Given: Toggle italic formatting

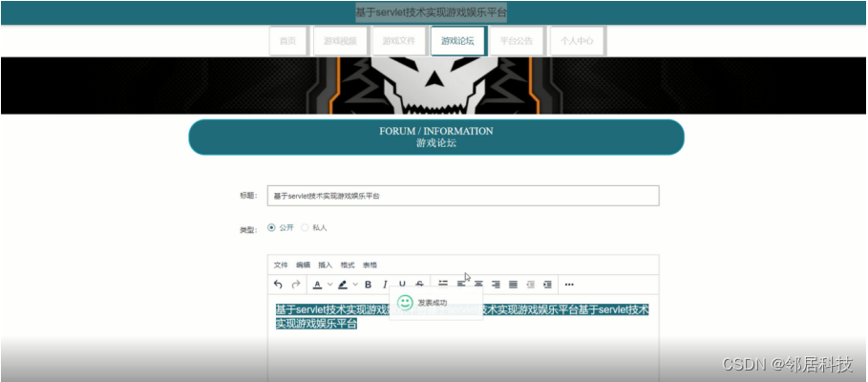Looking at the screenshot, I should point(385,285).
